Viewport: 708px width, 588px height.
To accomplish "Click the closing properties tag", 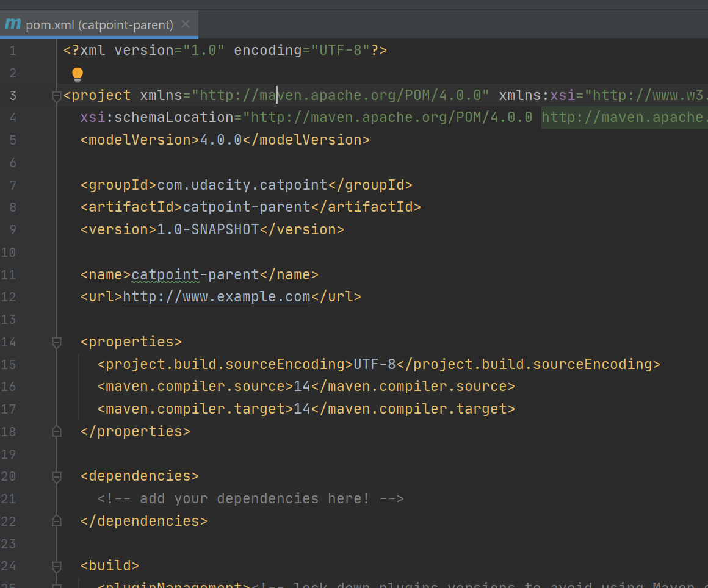I will pyautogui.click(x=135, y=431).
